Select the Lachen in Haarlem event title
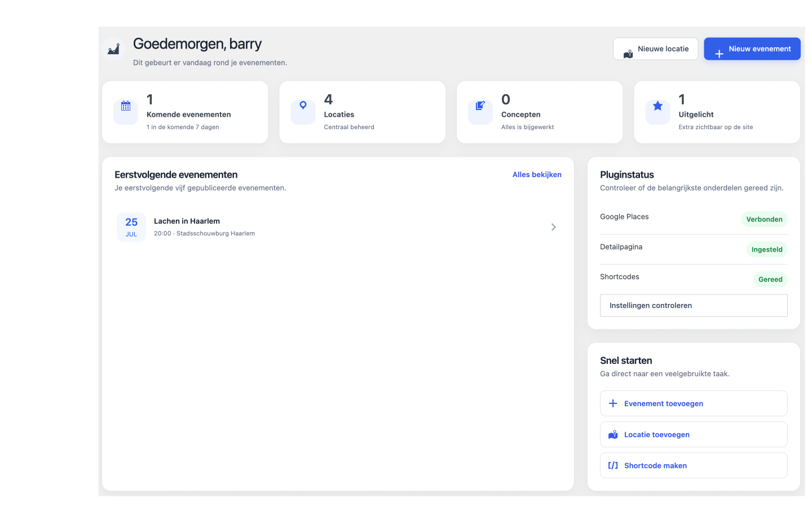812x528 pixels. [187, 221]
